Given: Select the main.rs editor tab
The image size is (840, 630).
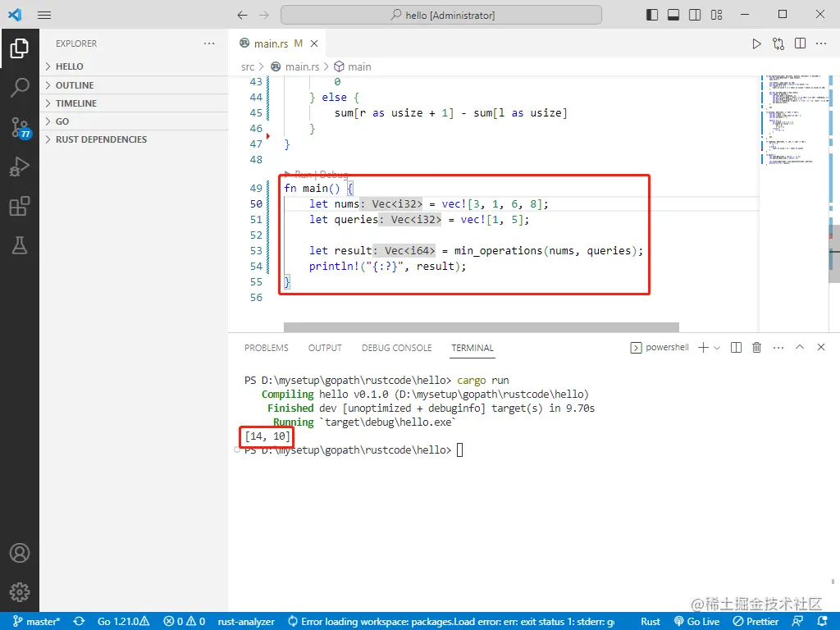Looking at the screenshot, I should click(x=277, y=43).
